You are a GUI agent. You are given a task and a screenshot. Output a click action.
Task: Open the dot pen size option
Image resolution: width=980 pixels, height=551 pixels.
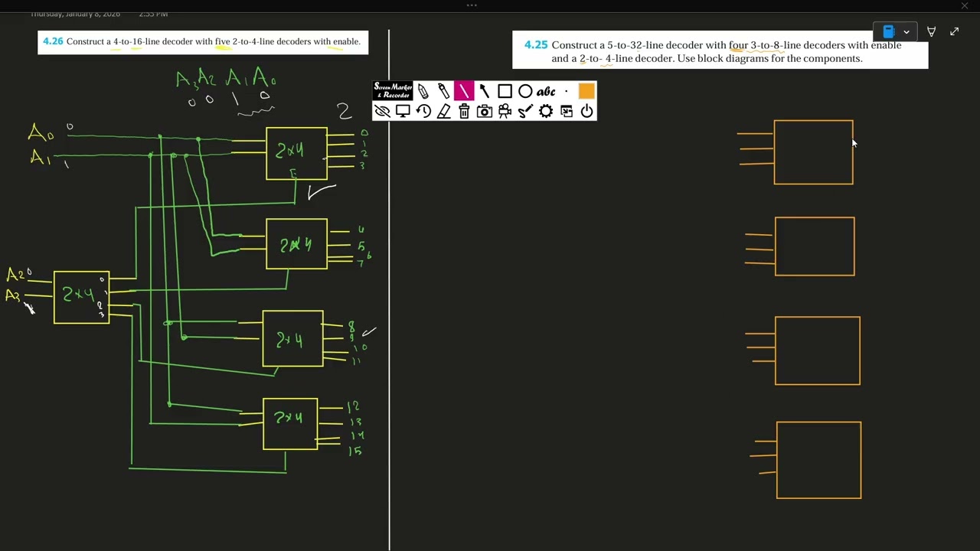pyautogui.click(x=566, y=92)
